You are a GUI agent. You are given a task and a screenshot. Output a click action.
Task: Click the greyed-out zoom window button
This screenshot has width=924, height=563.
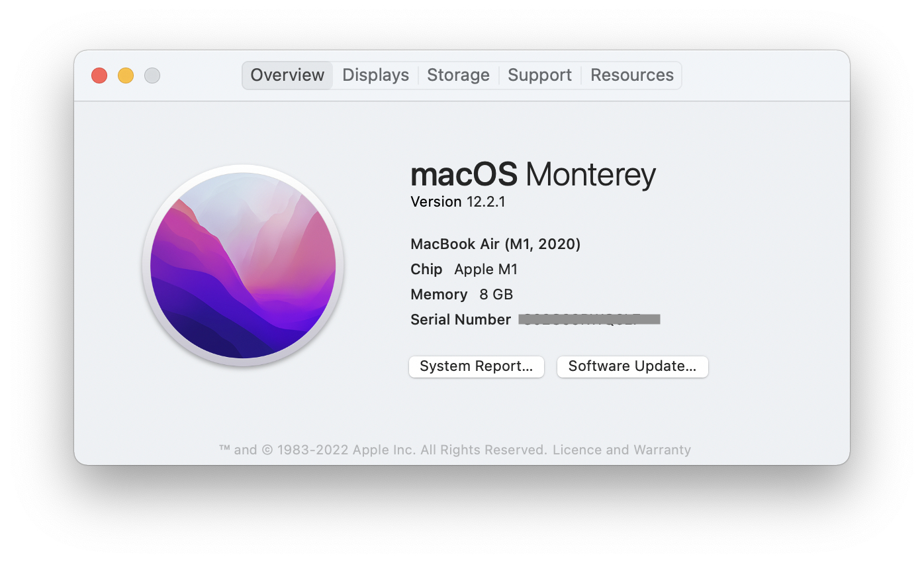152,76
